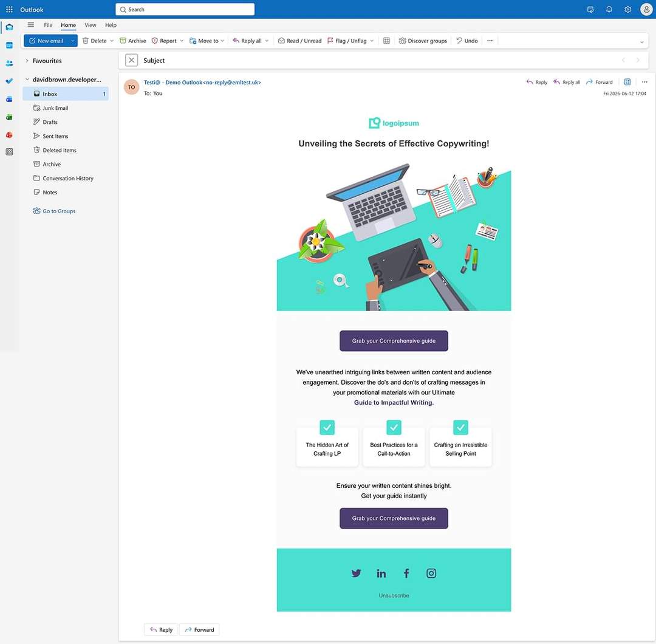Open People contacts in left rail
This screenshot has height=644, width=656.
point(9,63)
